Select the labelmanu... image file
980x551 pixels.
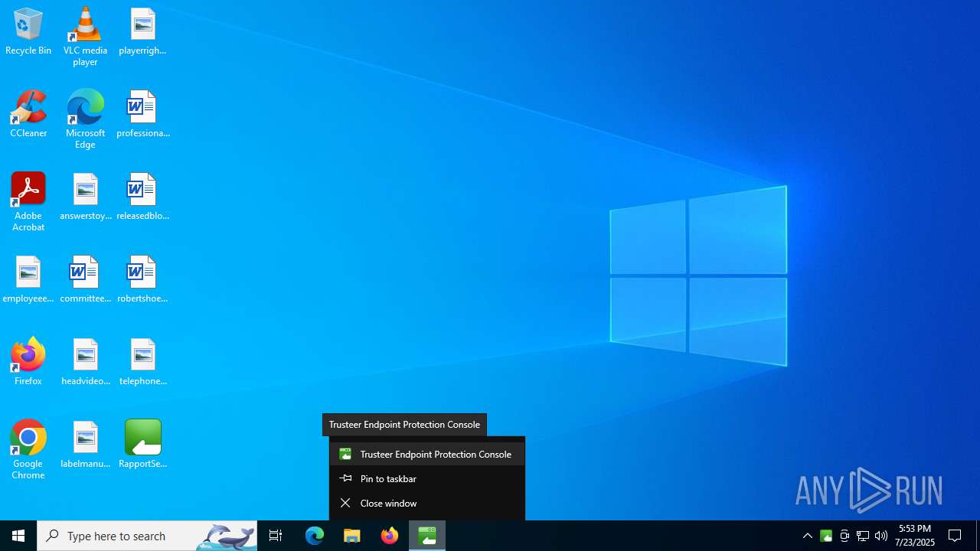[x=85, y=445]
